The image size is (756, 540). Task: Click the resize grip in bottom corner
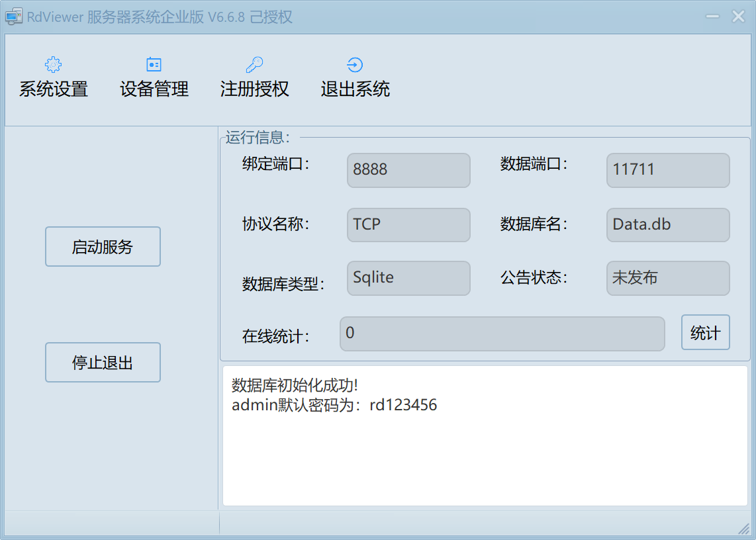click(744, 529)
